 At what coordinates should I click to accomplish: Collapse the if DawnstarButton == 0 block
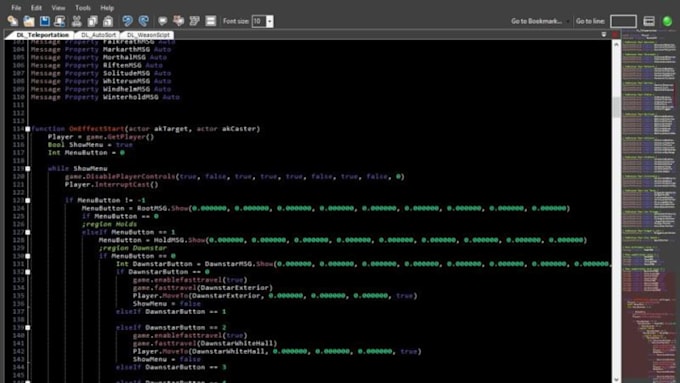point(28,272)
